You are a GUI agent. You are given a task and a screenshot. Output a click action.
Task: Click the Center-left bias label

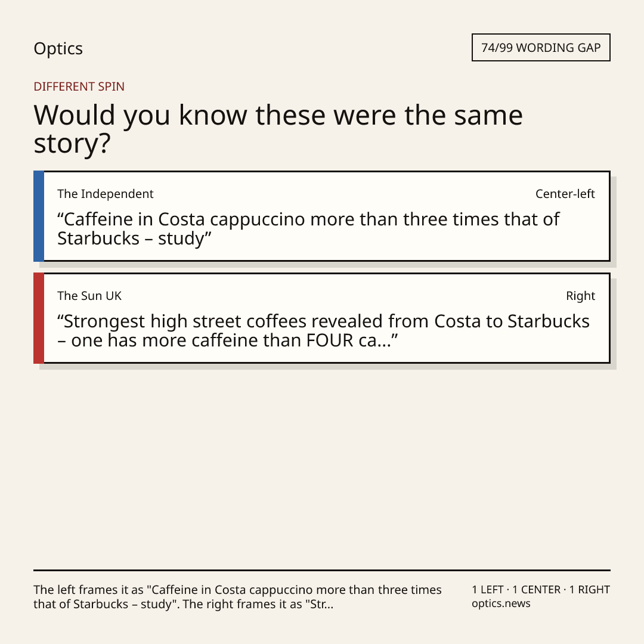click(x=565, y=194)
